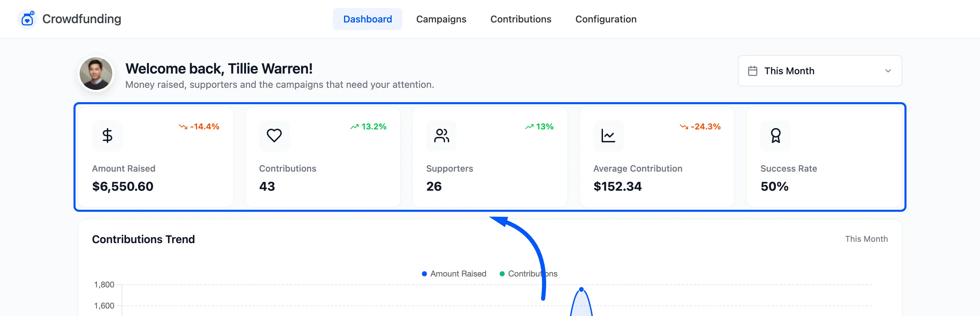Click the award ribbon icon on Success Rate
The width and height of the screenshot is (980, 316).
(x=775, y=136)
